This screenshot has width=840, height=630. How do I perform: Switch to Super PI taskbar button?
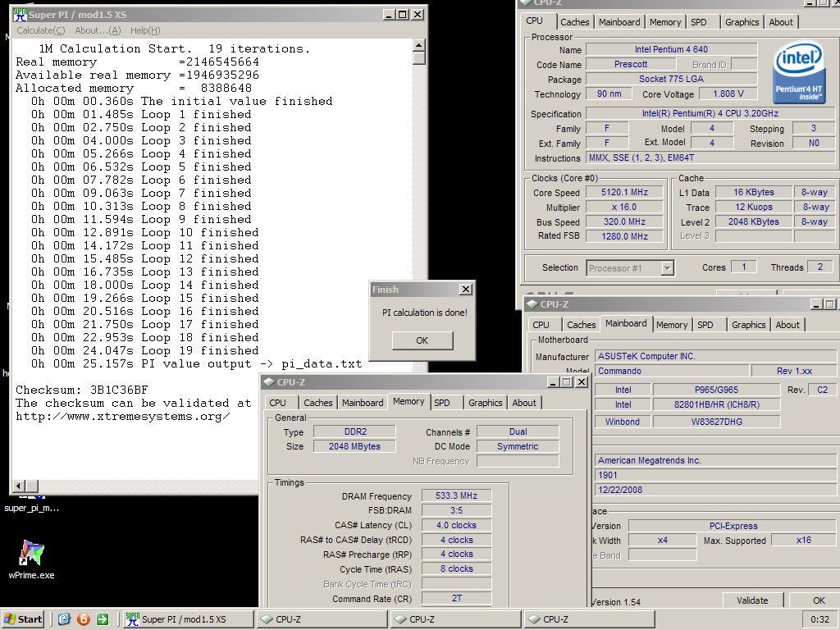point(188,619)
